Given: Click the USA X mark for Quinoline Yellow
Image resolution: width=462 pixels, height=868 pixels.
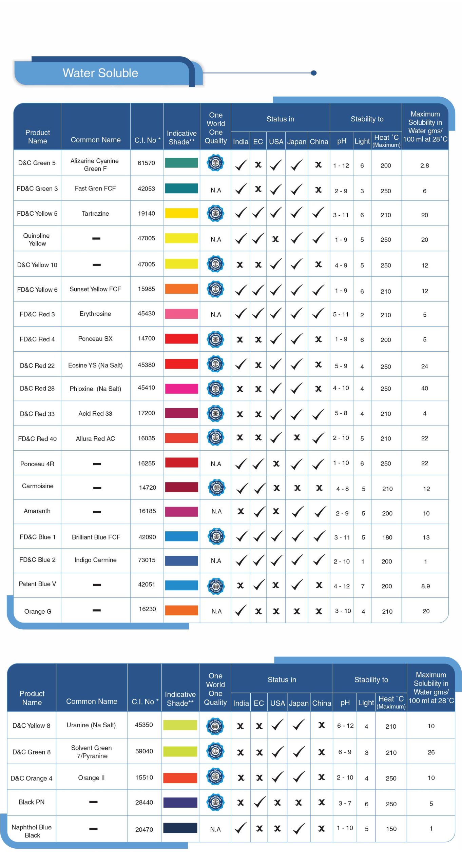Looking at the screenshot, I should pyautogui.click(x=275, y=239).
